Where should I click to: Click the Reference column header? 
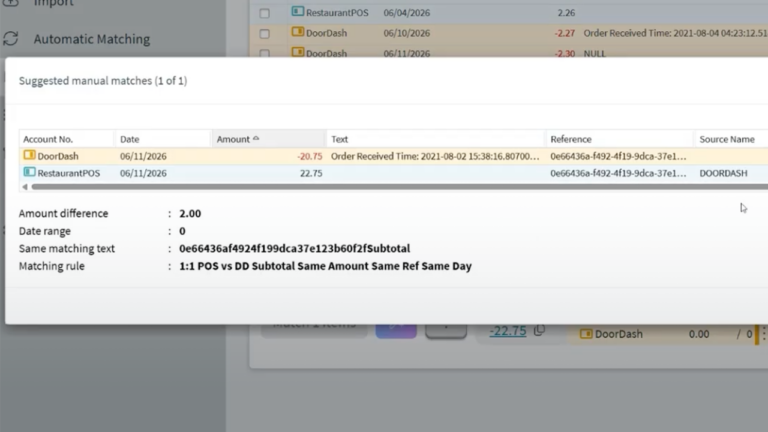click(x=620, y=139)
